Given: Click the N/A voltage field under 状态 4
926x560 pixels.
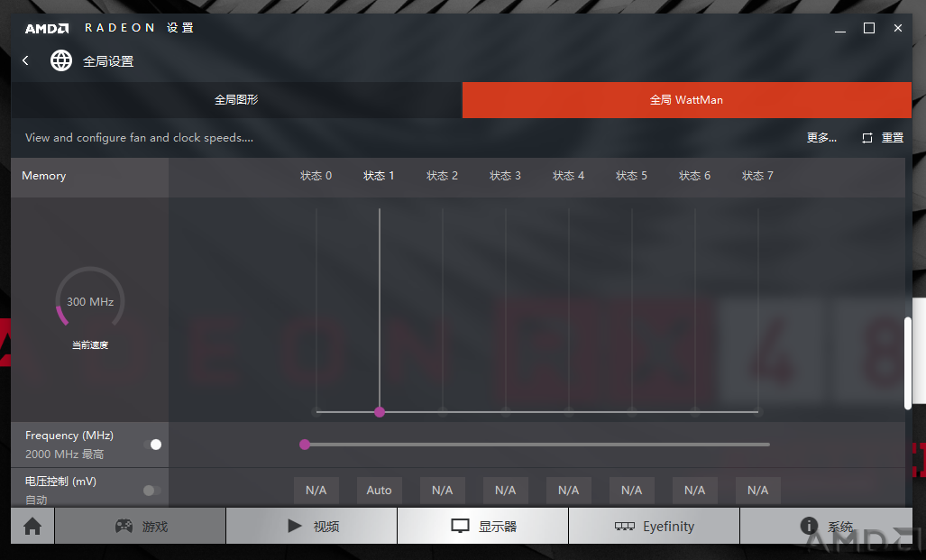Looking at the screenshot, I should point(569,491).
